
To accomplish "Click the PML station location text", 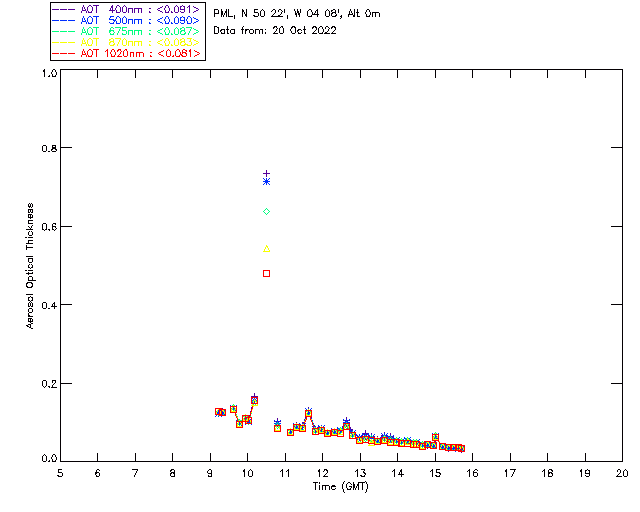I will coord(297,13).
